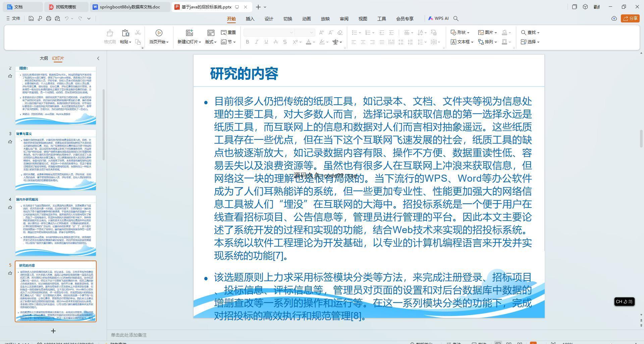644x344 pixels.
Task: Click the Layout (版式) icon
Action: (x=211, y=33)
